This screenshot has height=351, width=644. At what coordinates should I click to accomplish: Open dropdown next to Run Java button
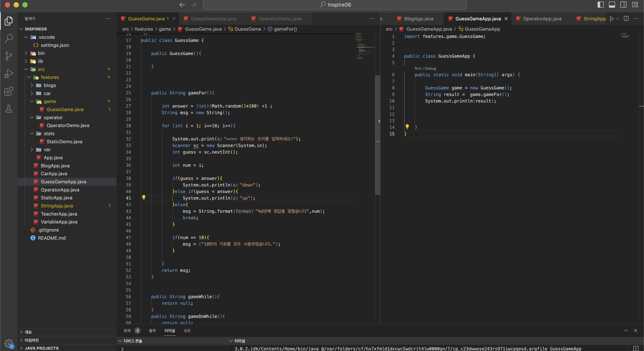617,18
